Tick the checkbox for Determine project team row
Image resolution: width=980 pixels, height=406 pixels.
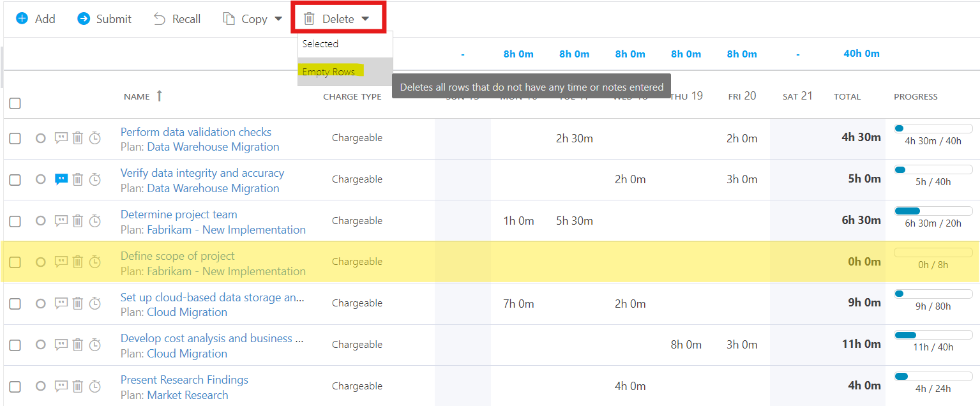pos(15,222)
